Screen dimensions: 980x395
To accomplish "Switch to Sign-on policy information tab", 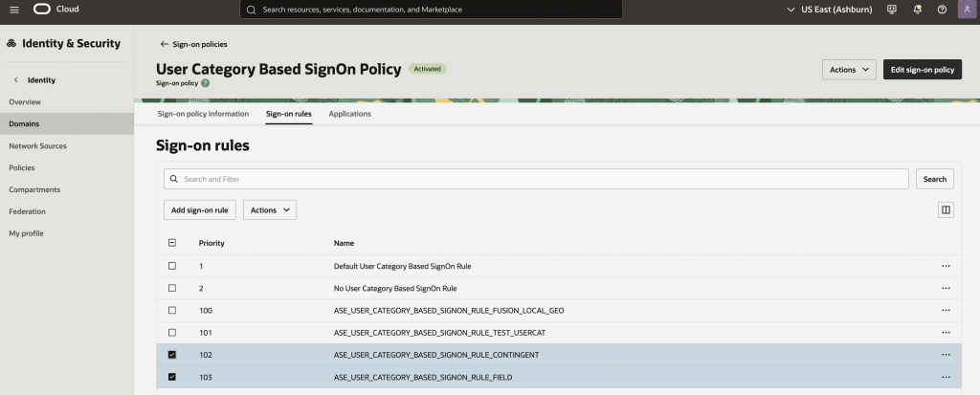I will (x=203, y=114).
